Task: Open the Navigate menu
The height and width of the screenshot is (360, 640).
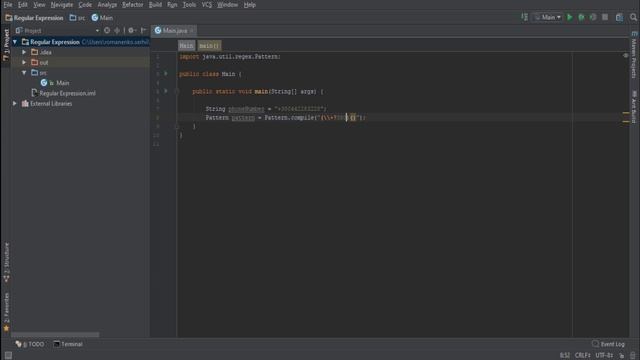Action: coord(62,5)
